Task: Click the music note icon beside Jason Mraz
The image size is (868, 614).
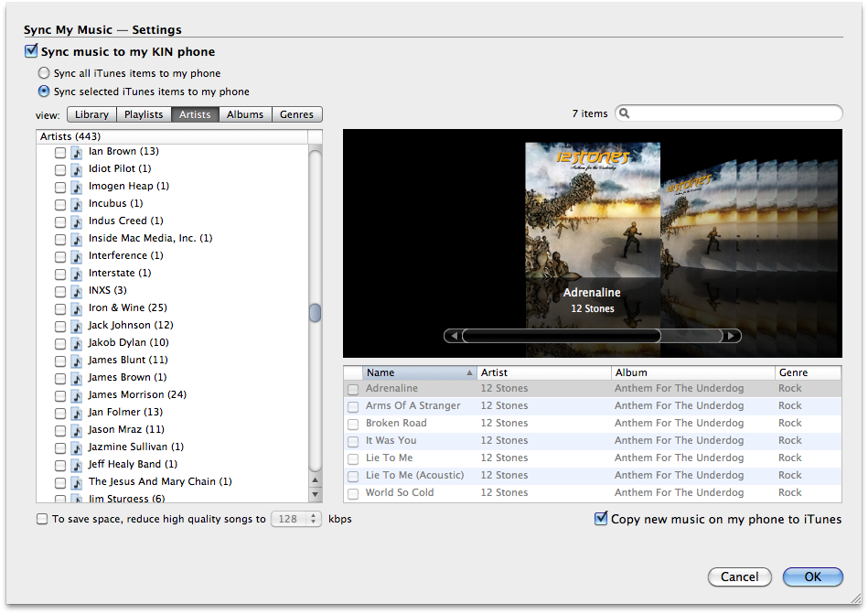Action: (77, 430)
